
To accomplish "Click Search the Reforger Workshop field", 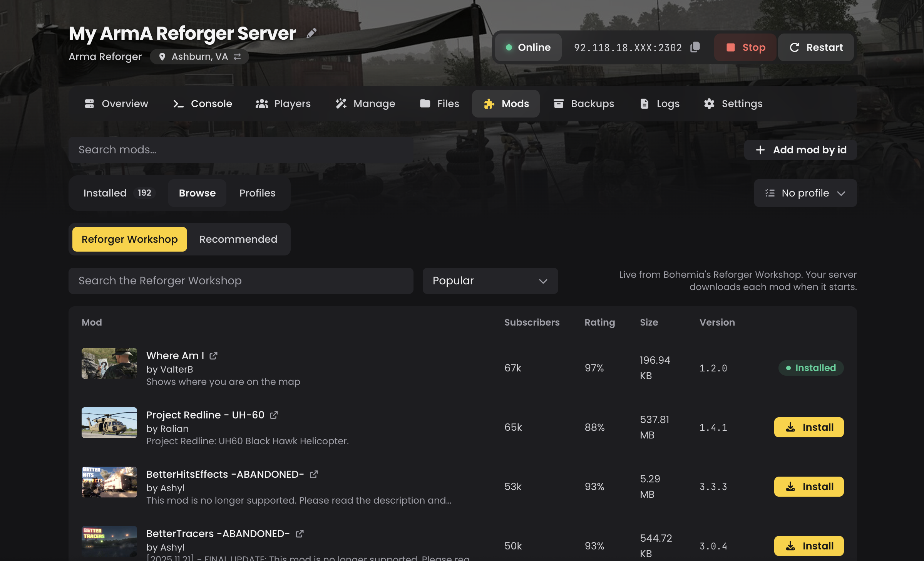I will pyautogui.click(x=241, y=281).
